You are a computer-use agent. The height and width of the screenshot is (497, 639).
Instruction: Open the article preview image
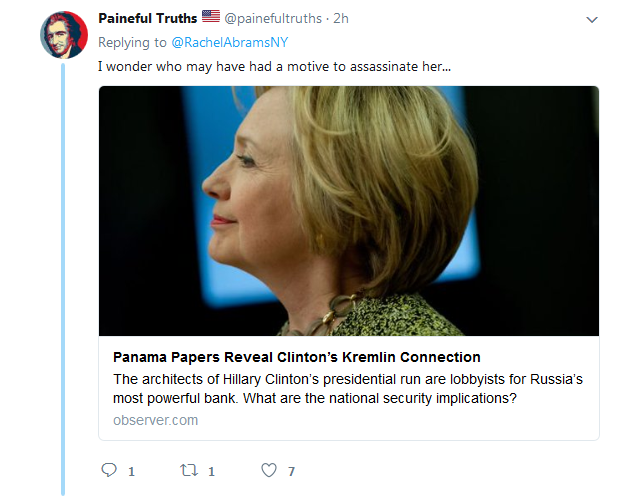coord(349,210)
